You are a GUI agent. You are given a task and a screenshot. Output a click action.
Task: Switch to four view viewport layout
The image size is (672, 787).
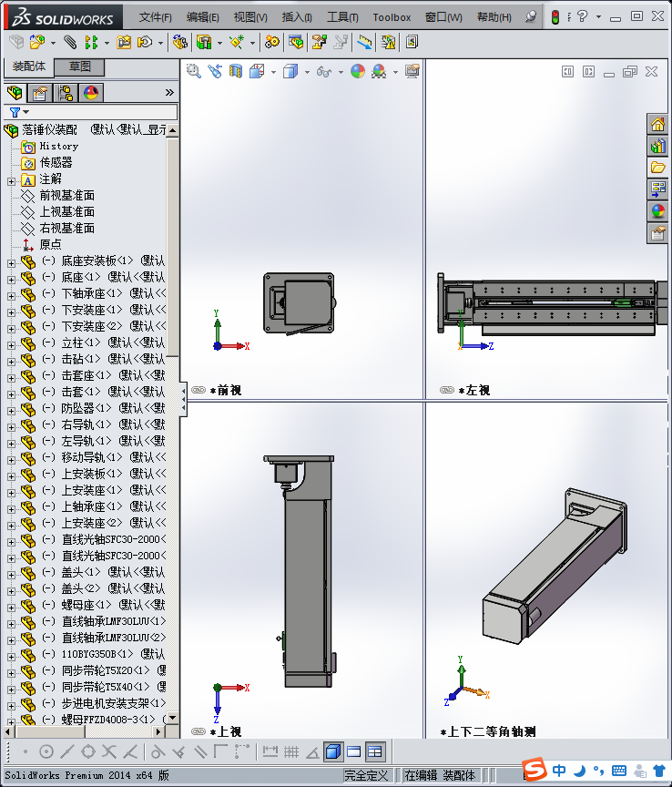click(x=375, y=751)
